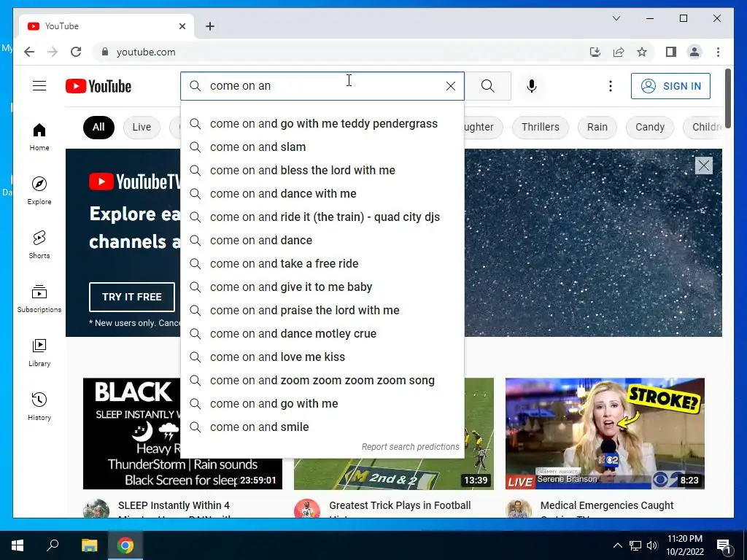Open the tab search chevron in Chrome
This screenshot has width=747, height=560.
616,18
